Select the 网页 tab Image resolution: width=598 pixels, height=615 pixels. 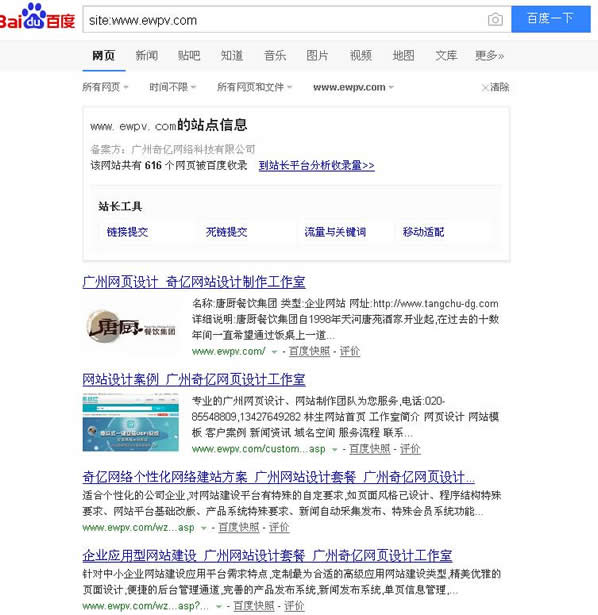tap(104, 56)
